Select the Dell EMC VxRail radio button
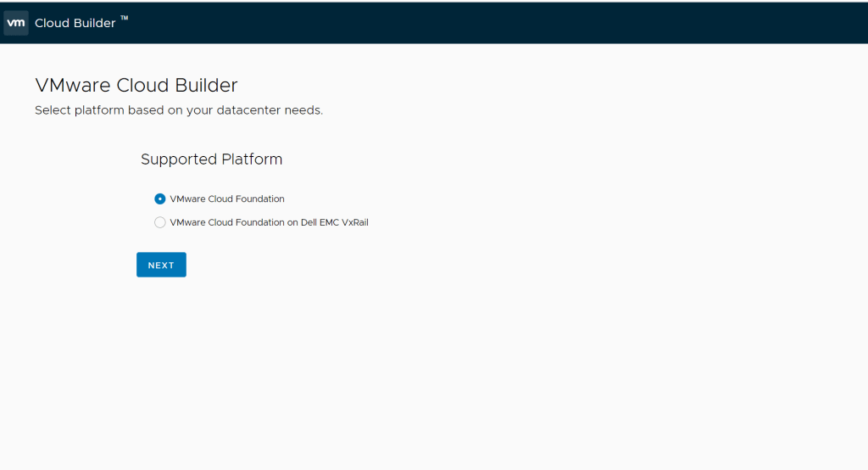Image resolution: width=868 pixels, height=470 pixels. 160,222
